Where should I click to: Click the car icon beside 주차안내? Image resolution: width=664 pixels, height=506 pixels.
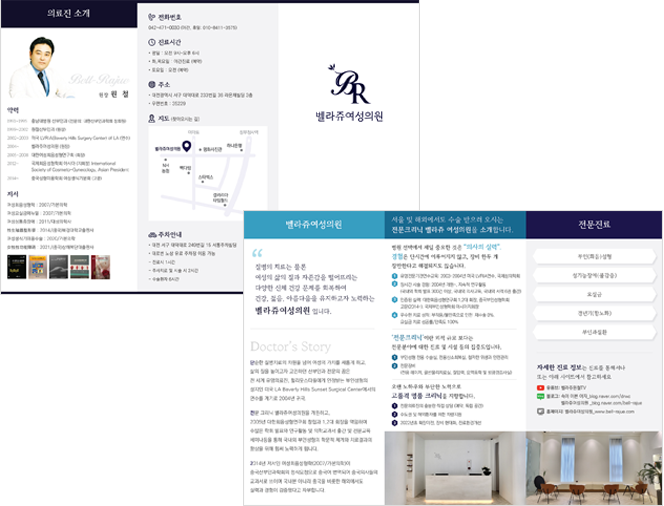click(x=152, y=235)
